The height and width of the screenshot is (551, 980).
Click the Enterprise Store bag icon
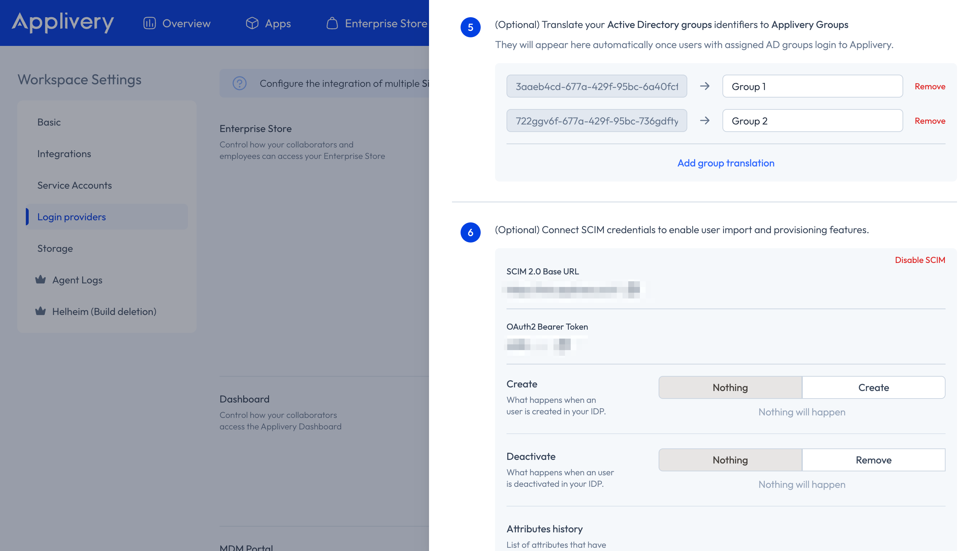click(x=332, y=23)
